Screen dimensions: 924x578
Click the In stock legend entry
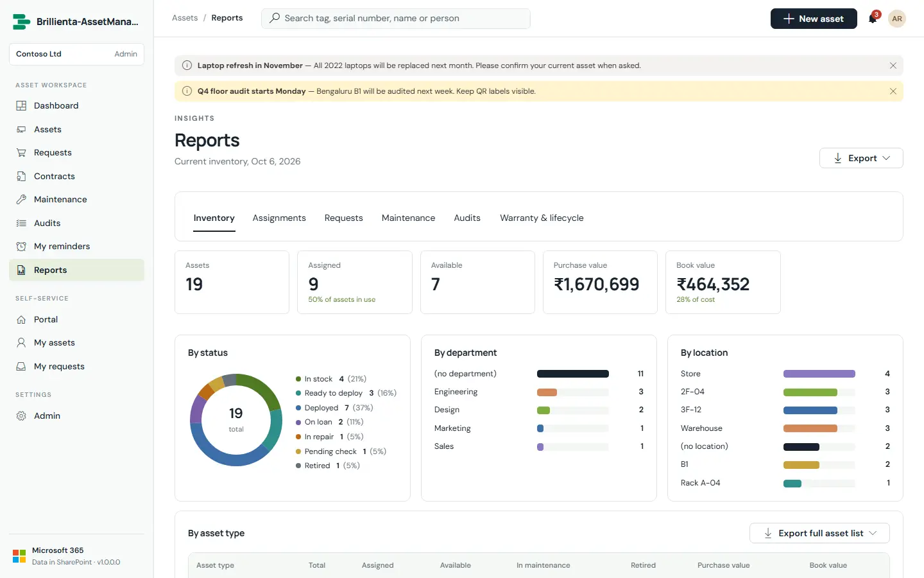[331, 379]
